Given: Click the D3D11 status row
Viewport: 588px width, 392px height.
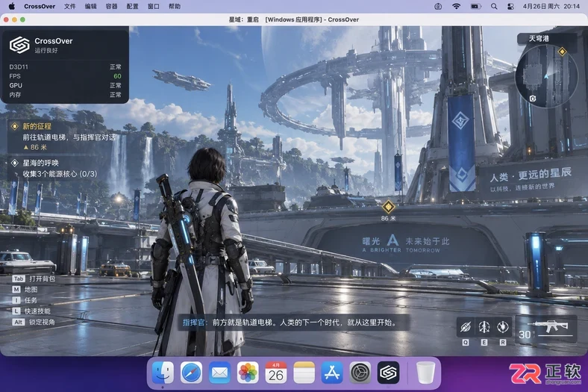Looking at the screenshot, I should coord(65,66).
